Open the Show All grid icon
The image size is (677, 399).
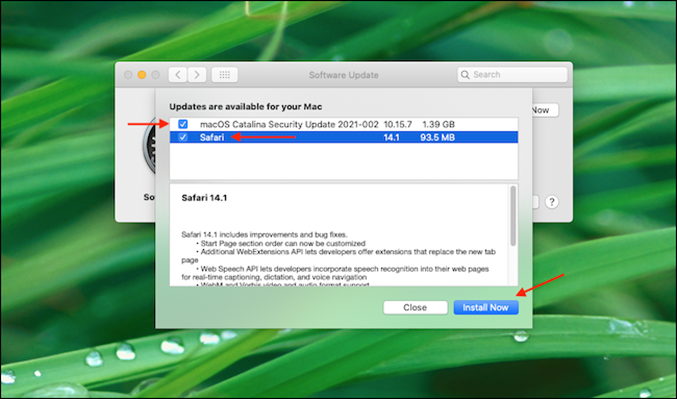(x=225, y=75)
